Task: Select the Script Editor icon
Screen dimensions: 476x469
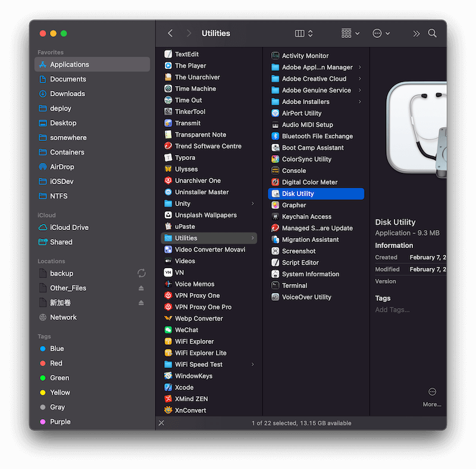Action: point(275,262)
